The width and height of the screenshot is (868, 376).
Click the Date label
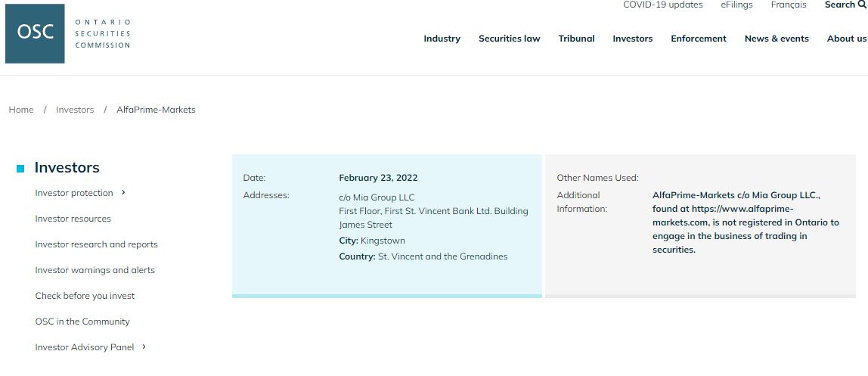coord(254,178)
